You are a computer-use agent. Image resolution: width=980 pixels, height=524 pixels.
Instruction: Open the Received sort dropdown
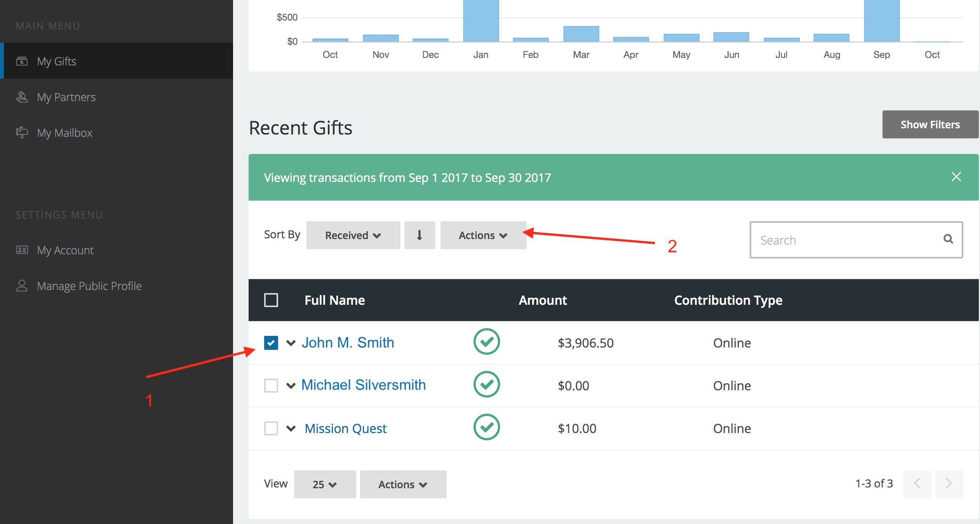click(x=353, y=235)
